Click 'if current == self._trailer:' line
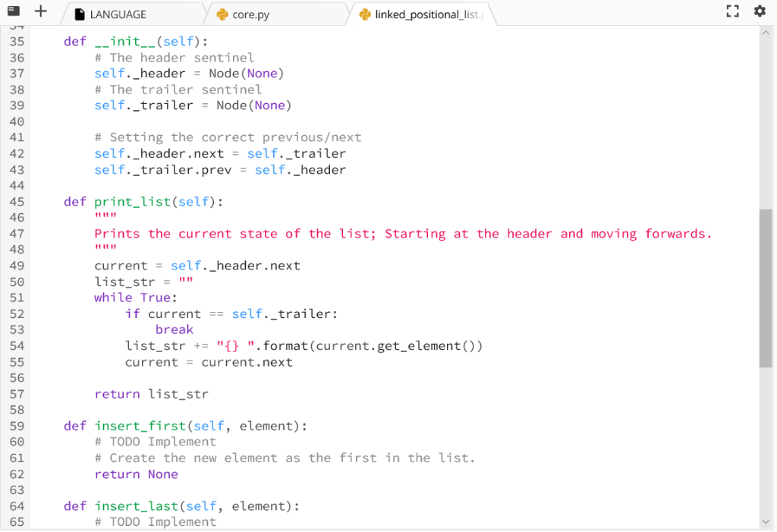Viewport: 777px width, 532px height. click(231, 314)
